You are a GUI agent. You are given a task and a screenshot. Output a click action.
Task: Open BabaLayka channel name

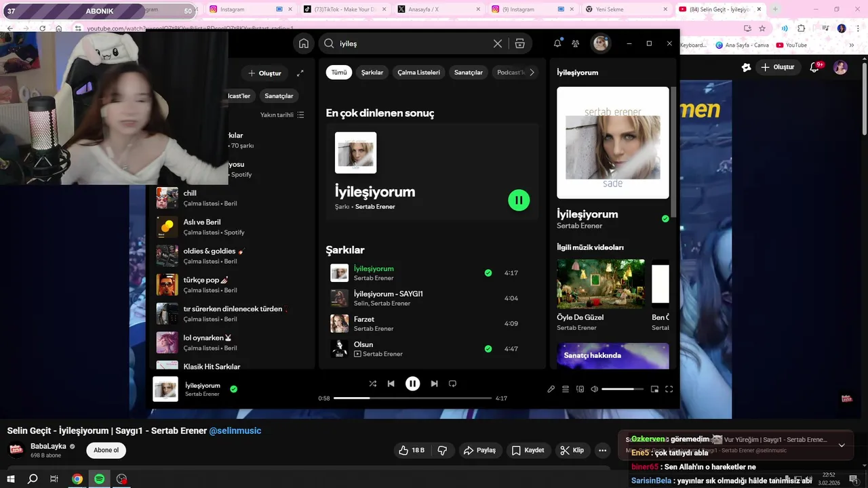pyautogui.click(x=49, y=446)
